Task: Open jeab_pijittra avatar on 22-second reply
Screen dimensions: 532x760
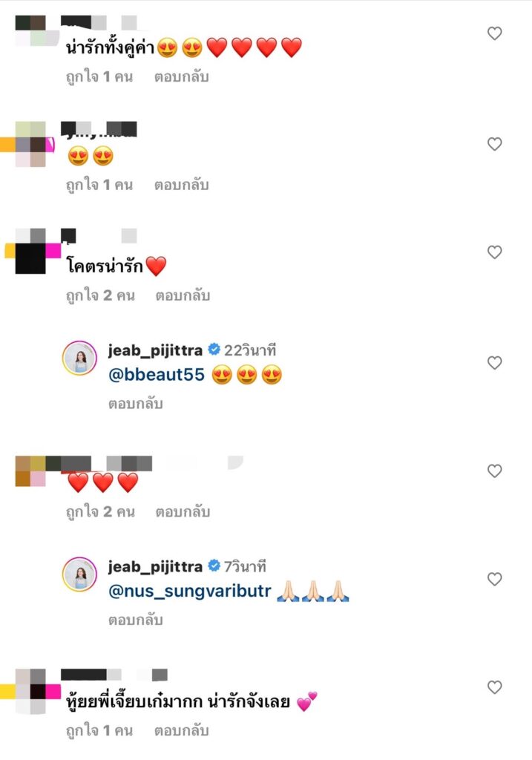Action: click(80, 358)
